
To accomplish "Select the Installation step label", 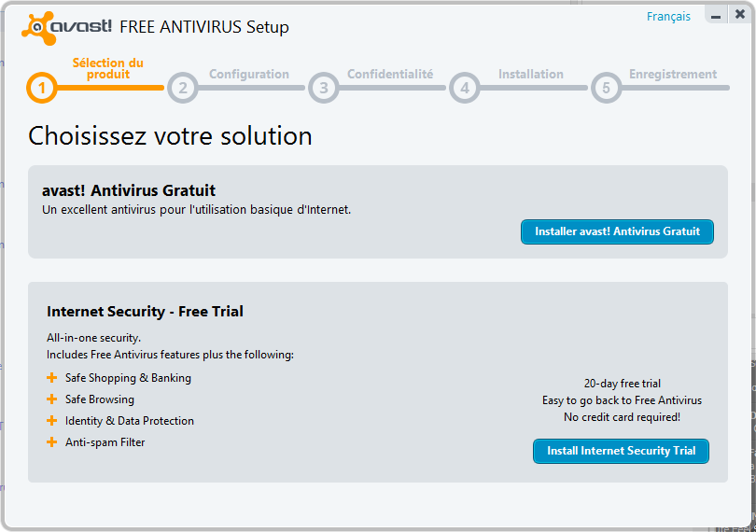I will click(531, 75).
